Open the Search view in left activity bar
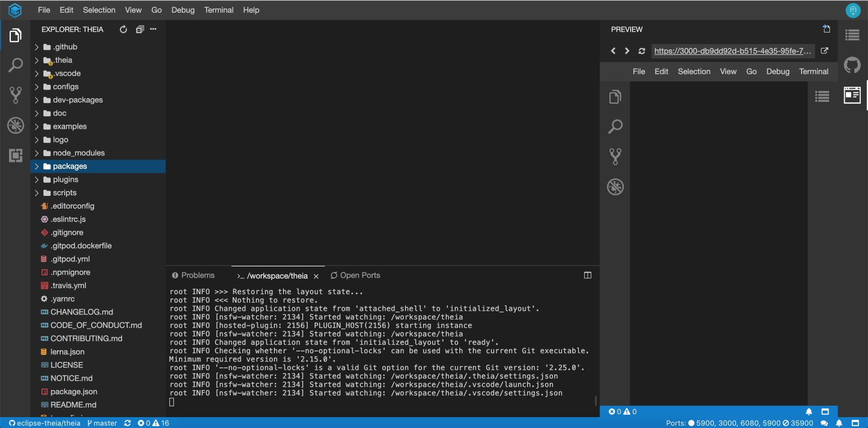 pyautogui.click(x=15, y=65)
